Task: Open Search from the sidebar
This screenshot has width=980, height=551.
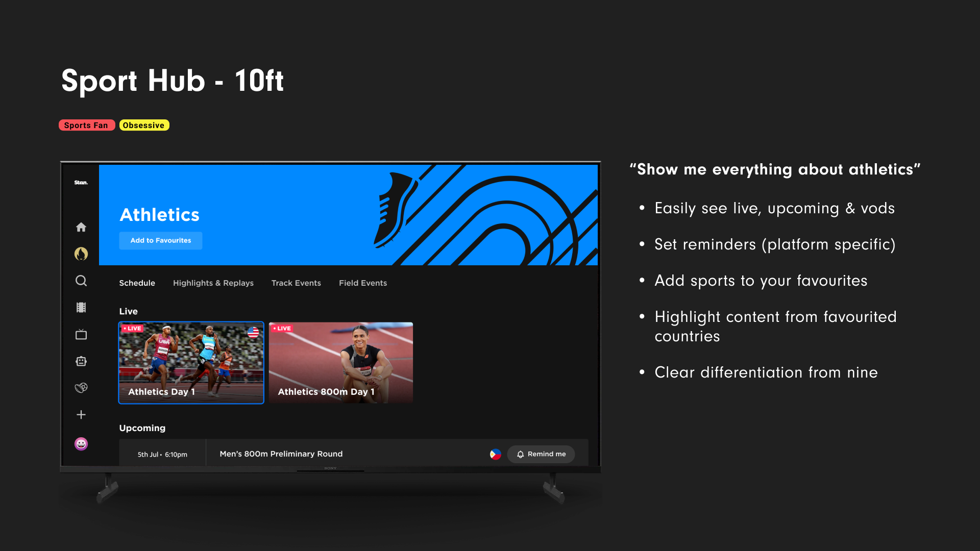Action: pos(81,281)
